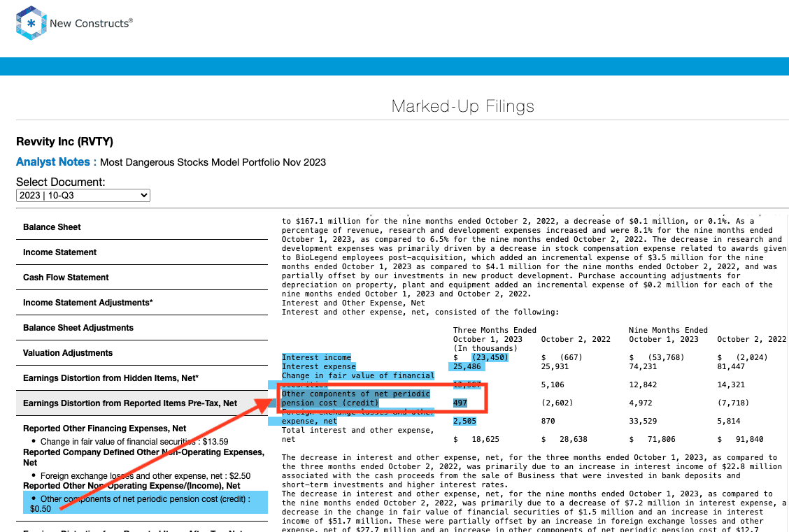Click total value 91,840
This screenshot has width=789, height=532.
(x=750, y=439)
